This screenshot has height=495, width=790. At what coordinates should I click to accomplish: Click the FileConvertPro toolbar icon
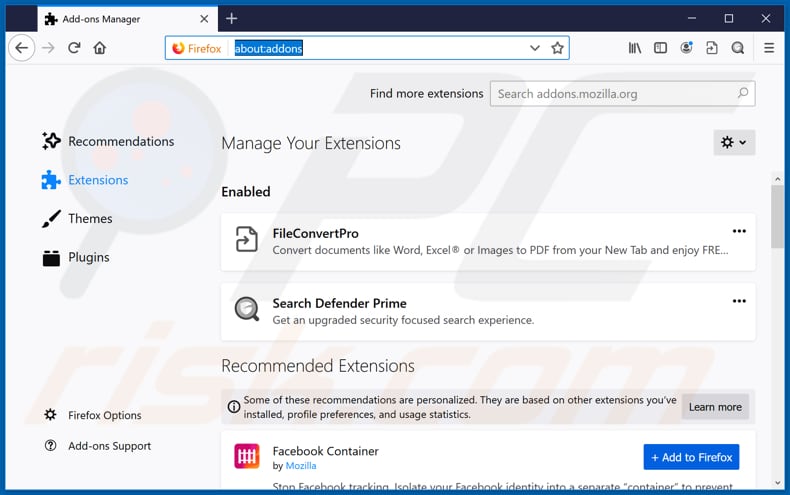pyautogui.click(x=712, y=48)
